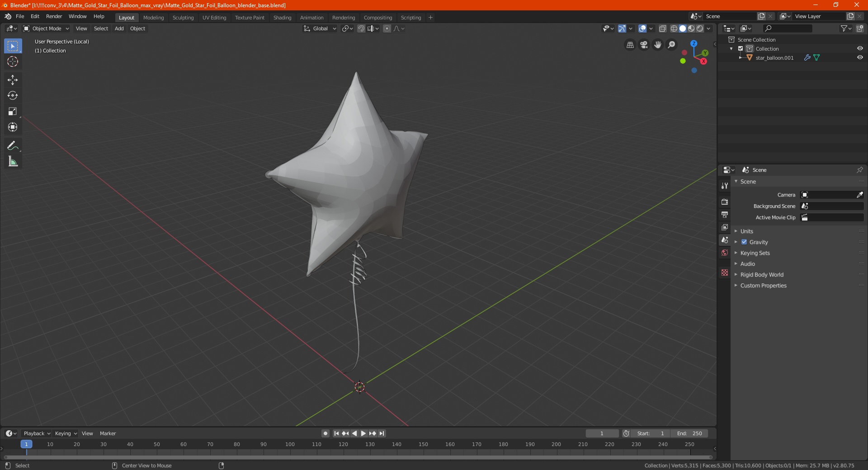Click the modifier wrench icon on star_balloon.001
Image resolution: width=868 pixels, height=470 pixels.
[x=807, y=57]
